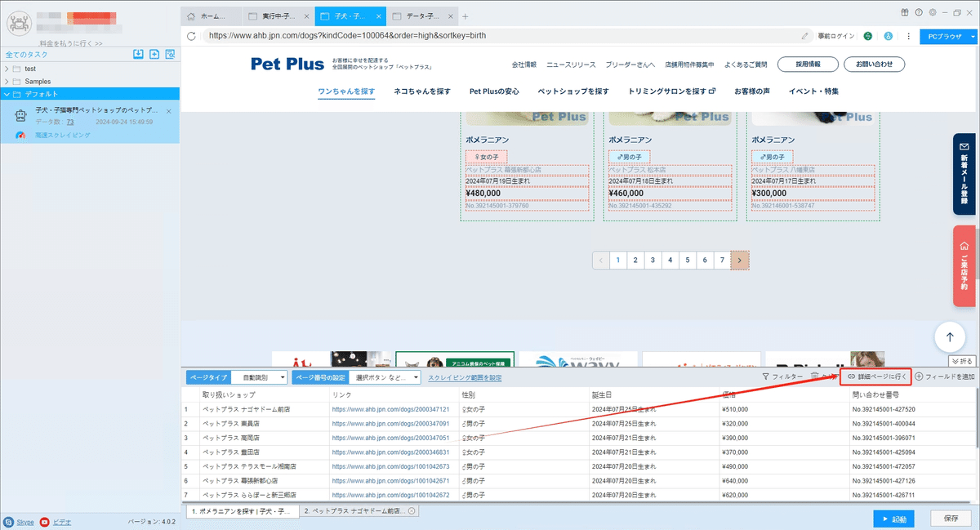Close the 2. ペットプラス ナゴヤドーム前店 bottom tab

coord(412,510)
